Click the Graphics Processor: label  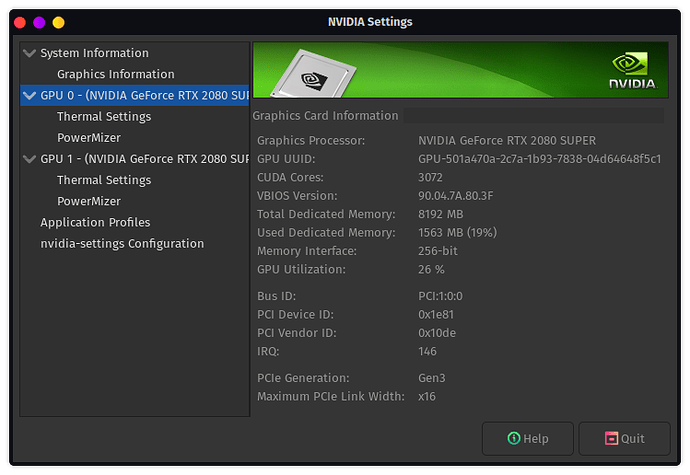311,140
